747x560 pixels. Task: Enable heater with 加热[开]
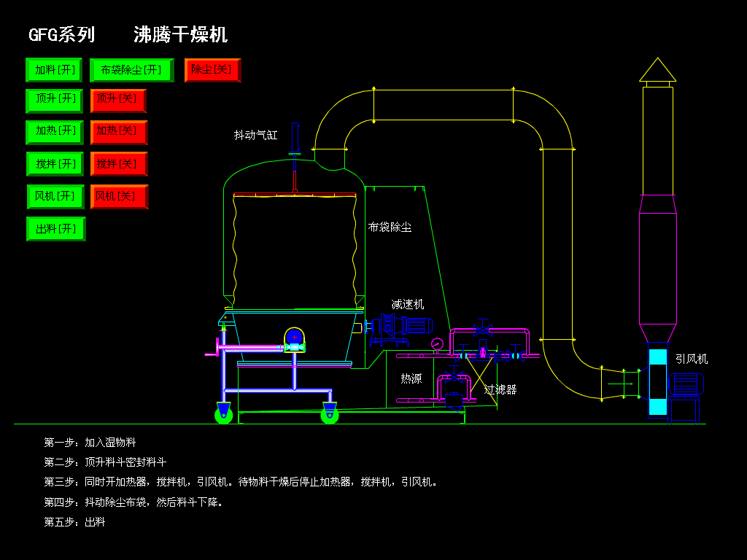55,131
